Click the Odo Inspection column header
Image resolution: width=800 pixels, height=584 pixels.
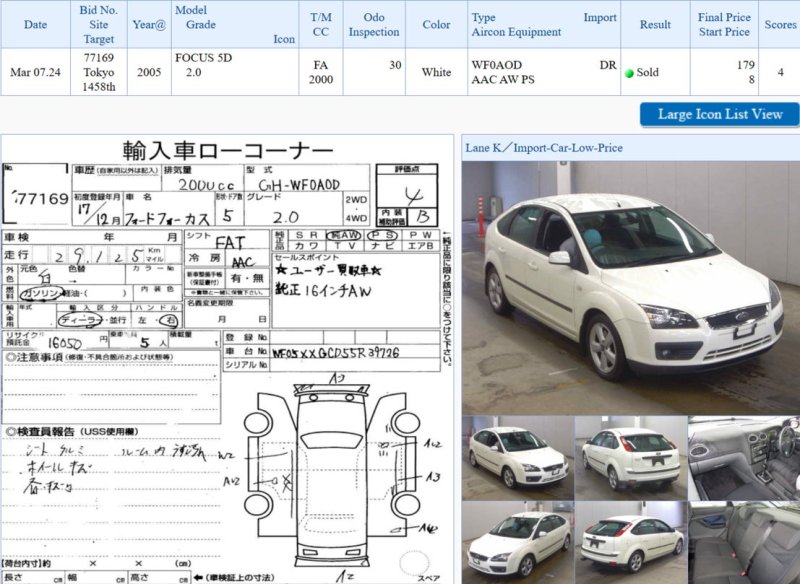[x=374, y=25]
